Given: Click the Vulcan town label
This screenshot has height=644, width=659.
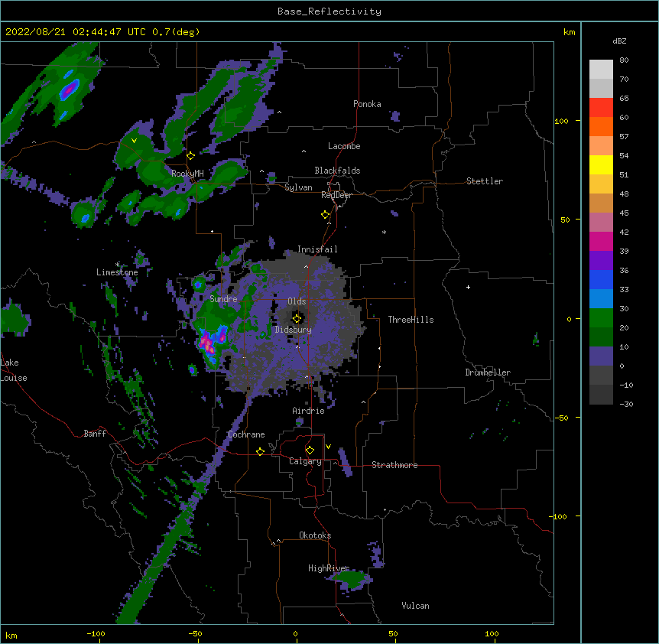Looking at the screenshot, I should pos(415,606).
